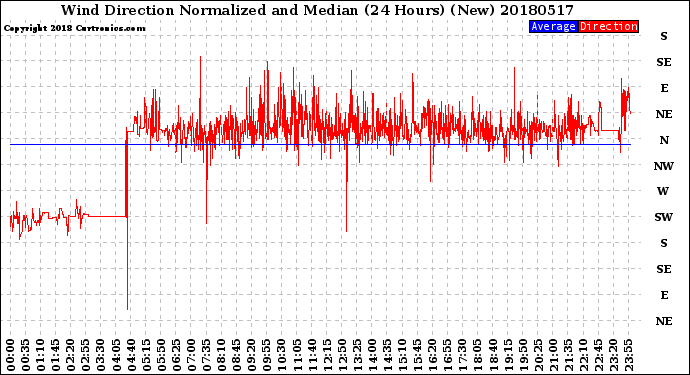This screenshot has height=375, width=690.
Task: Select the 09:55 time axis label
Action: point(267,355)
